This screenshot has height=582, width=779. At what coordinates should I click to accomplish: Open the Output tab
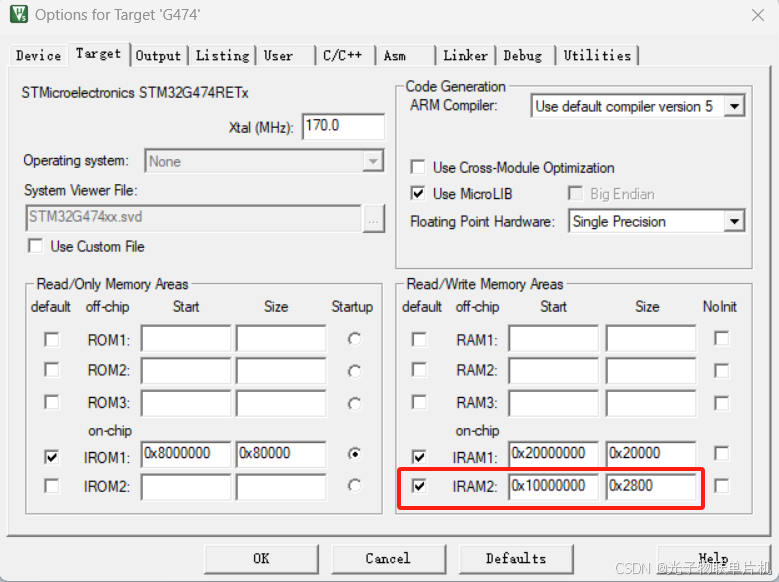(x=158, y=55)
